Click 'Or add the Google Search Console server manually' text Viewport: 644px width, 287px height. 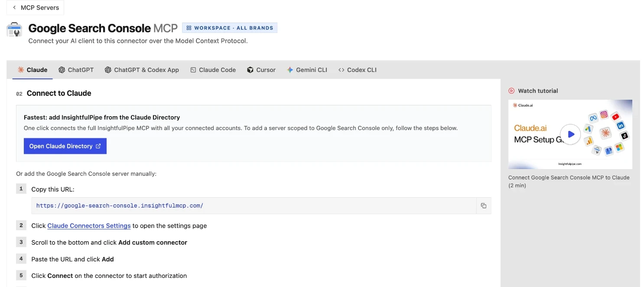point(86,174)
